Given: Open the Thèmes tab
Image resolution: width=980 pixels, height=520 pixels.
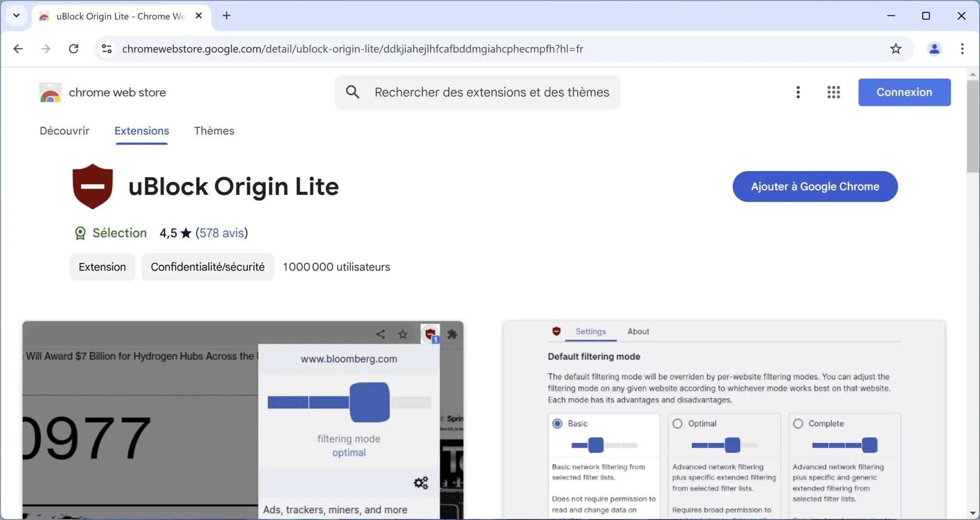Looking at the screenshot, I should (214, 131).
